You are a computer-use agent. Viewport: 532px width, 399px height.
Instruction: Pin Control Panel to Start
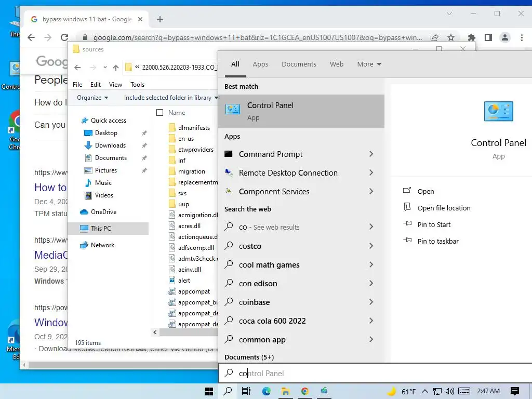(434, 224)
